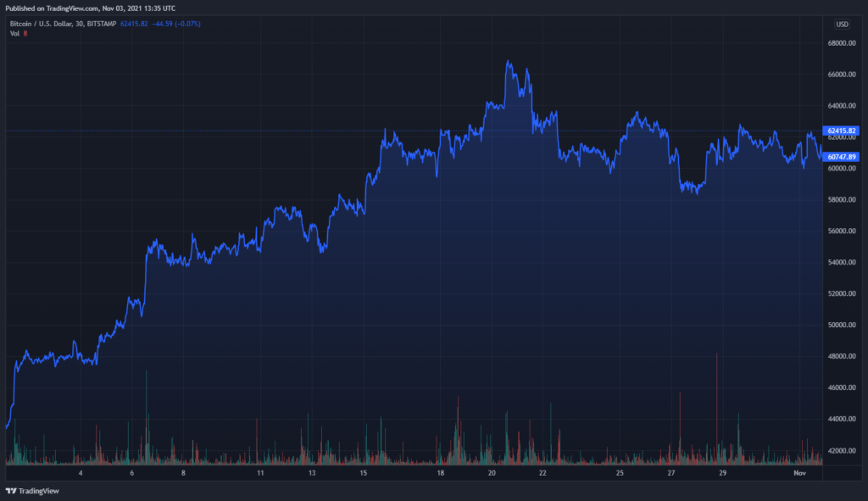868x501 pixels.
Task: Select date label 13 on time axis
Action: 312,473
